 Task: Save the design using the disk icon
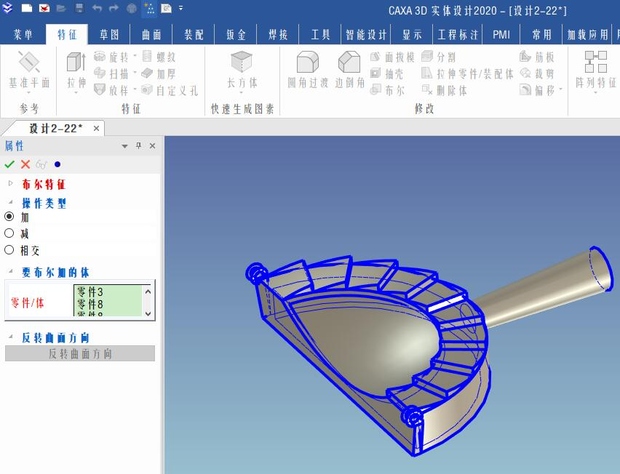pyautogui.click(x=79, y=8)
